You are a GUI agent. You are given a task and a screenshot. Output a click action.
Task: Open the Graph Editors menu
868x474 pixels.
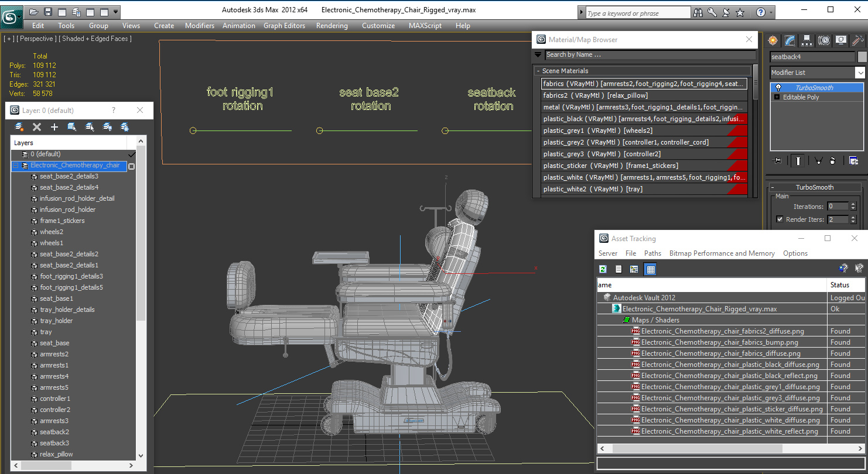pos(284,26)
